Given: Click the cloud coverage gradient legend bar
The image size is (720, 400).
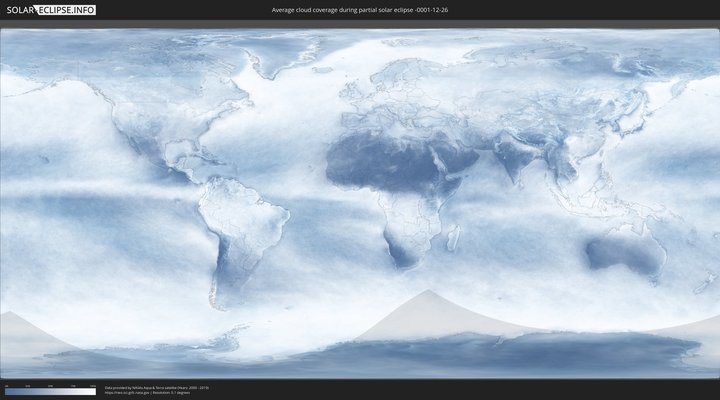Looking at the screenshot, I should pyautogui.click(x=50, y=391).
